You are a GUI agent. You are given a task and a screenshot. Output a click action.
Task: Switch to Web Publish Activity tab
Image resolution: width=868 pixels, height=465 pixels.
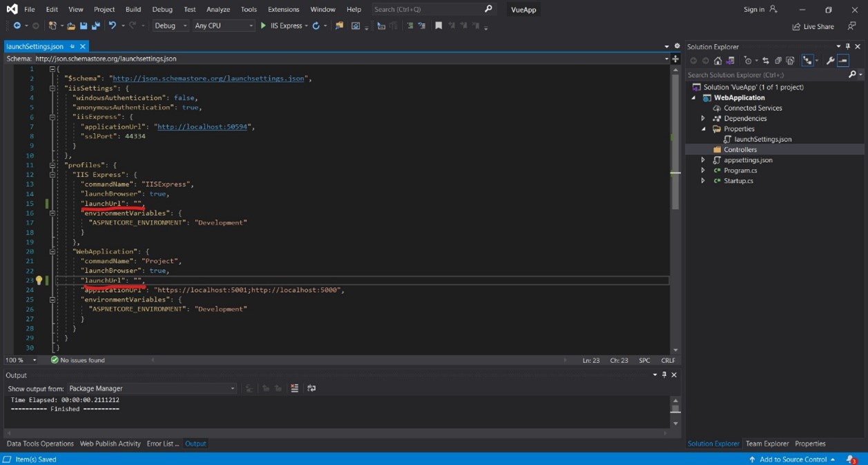tap(110, 444)
